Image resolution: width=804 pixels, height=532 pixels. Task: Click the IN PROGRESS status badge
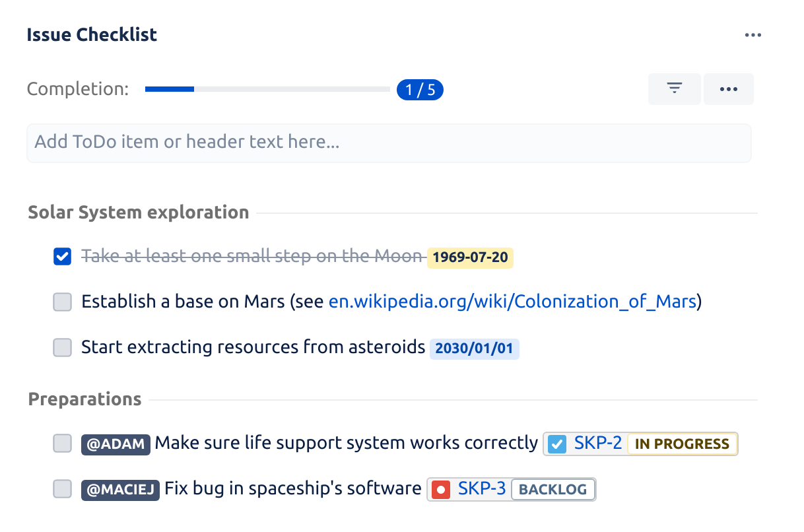click(x=682, y=444)
